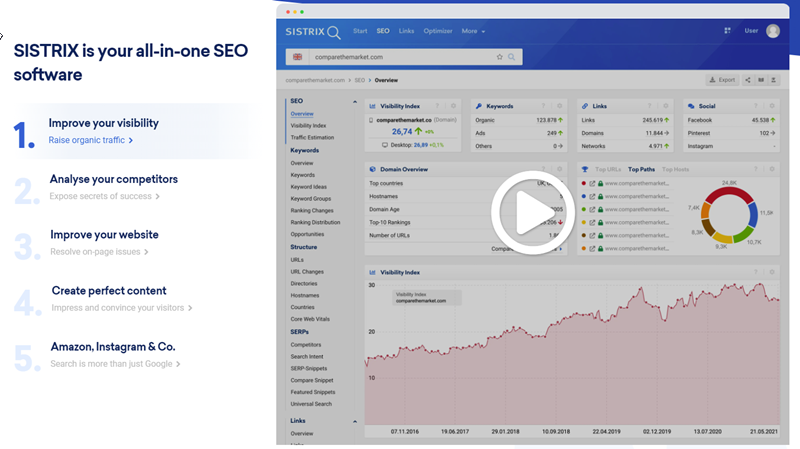Open the 'Raise organic traffic' link

click(90, 141)
